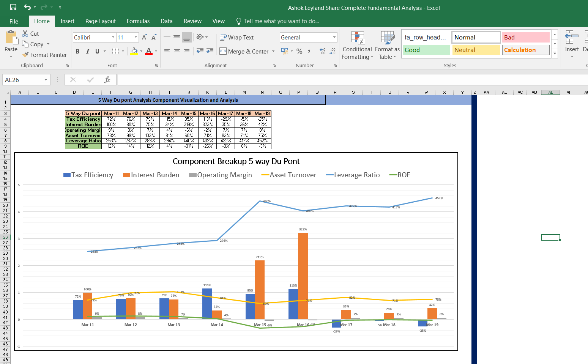Open the File menu
Screen dimensions: 588x364
[x=14, y=21]
